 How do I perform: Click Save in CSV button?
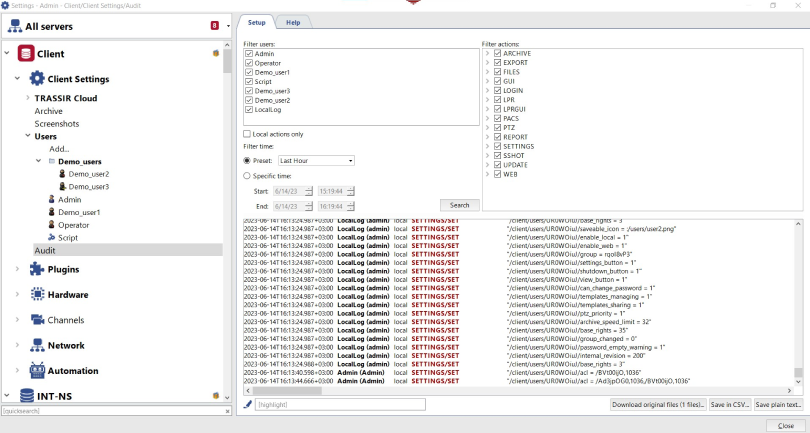click(x=729, y=405)
